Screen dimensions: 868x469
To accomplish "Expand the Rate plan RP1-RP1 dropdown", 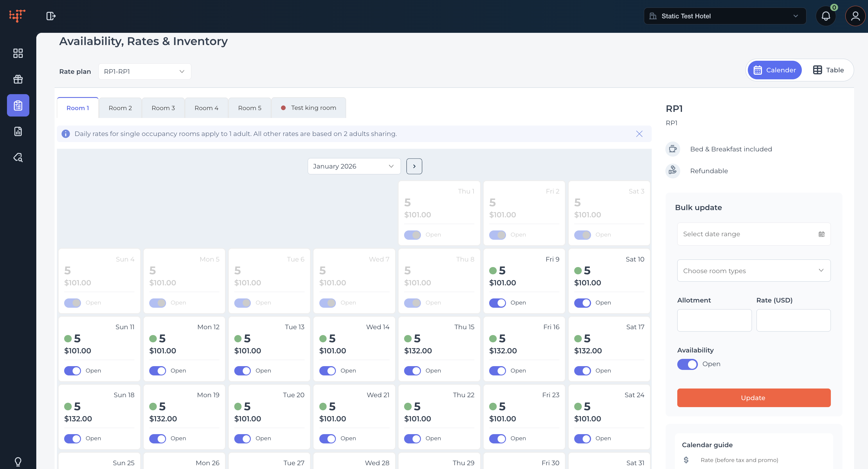I will coord(145,71).
